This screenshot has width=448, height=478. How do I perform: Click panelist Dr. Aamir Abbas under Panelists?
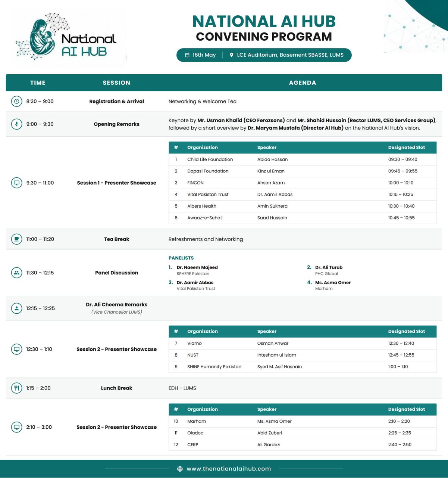pyautogui.click(x=195, y=283)
